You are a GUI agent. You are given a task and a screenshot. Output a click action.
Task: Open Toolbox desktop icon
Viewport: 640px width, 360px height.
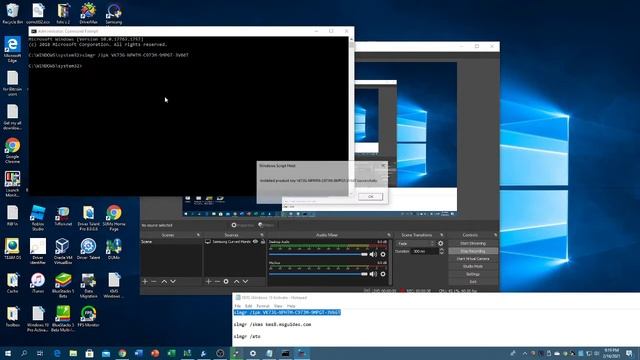12,317
